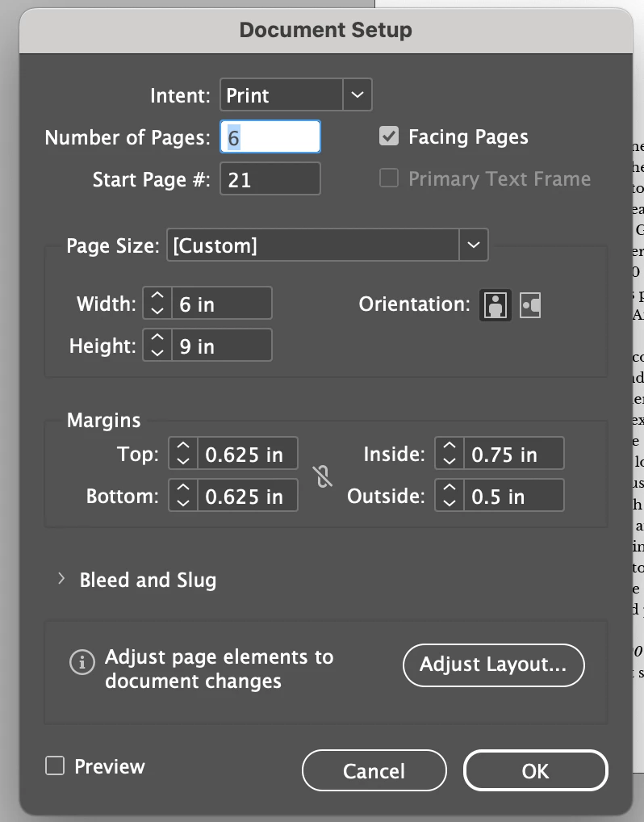This screenshot has height=822, width=644.
Task: Decrease Top margin with down stepper
Action: pos(183,461)
